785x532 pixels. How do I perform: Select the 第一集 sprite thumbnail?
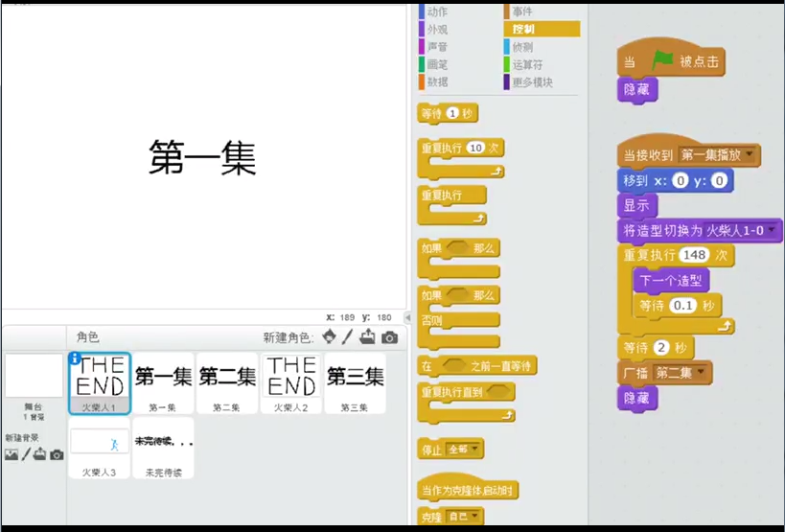163,383
